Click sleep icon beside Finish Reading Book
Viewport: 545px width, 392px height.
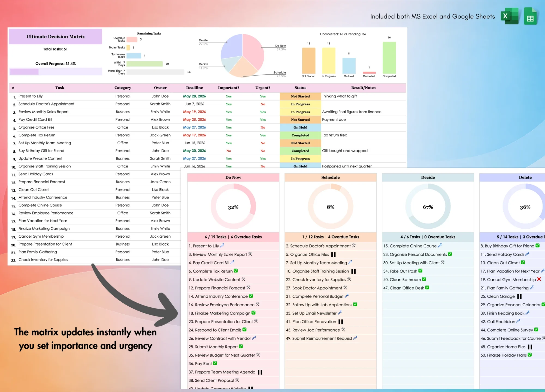[x=528, y=313]
